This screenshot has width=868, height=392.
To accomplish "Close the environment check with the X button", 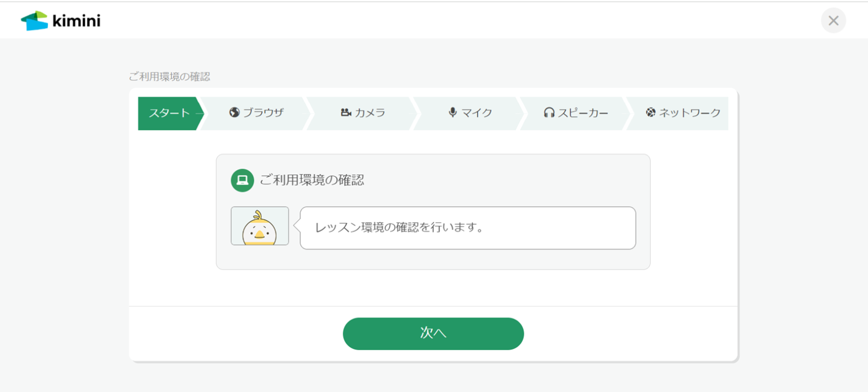I will click(833, 21).
